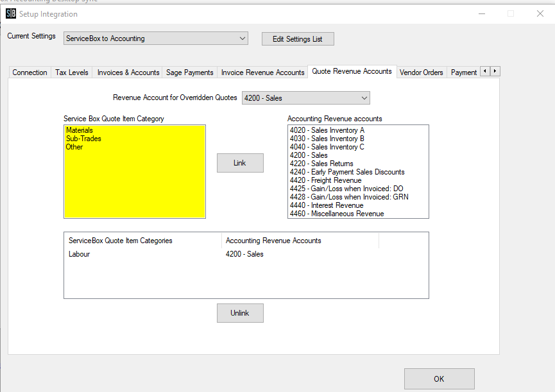Screen dimensions: 555x392
Task: Click the Edit Settings List button
Action: (x=298, y=39)
